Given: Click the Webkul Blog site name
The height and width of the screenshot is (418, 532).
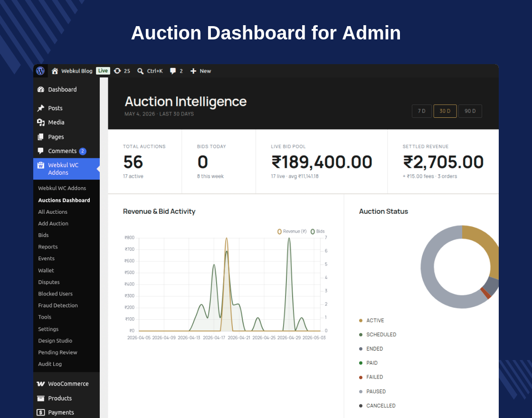Looking at the screenshot, I should coord(76,71).
